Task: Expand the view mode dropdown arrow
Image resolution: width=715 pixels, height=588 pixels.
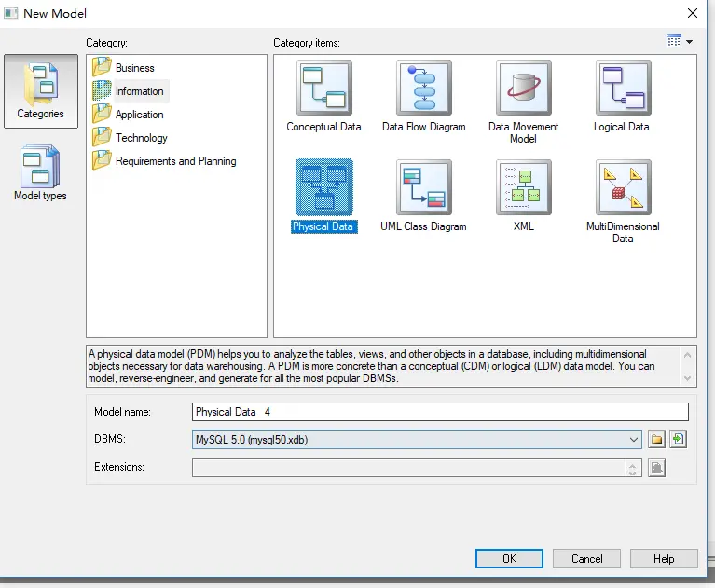Action: click(690, 42)
